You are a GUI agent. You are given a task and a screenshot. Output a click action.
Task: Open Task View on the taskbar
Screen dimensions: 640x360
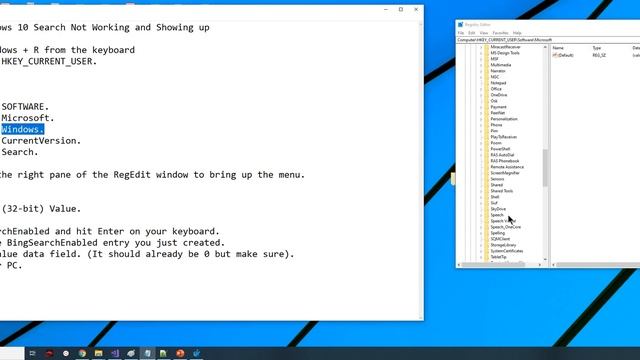(33, 353)
